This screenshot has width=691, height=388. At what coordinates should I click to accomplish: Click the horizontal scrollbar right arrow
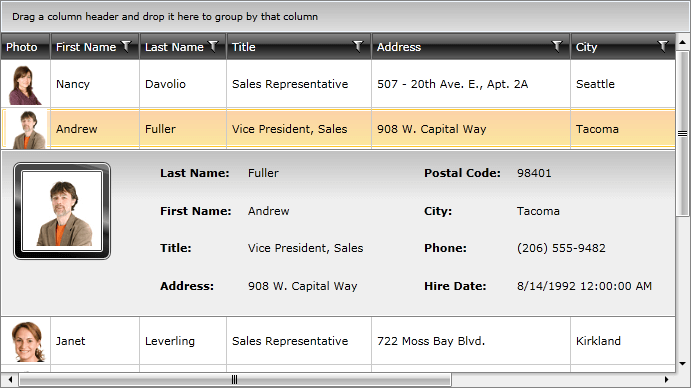[x=666, y=379]
